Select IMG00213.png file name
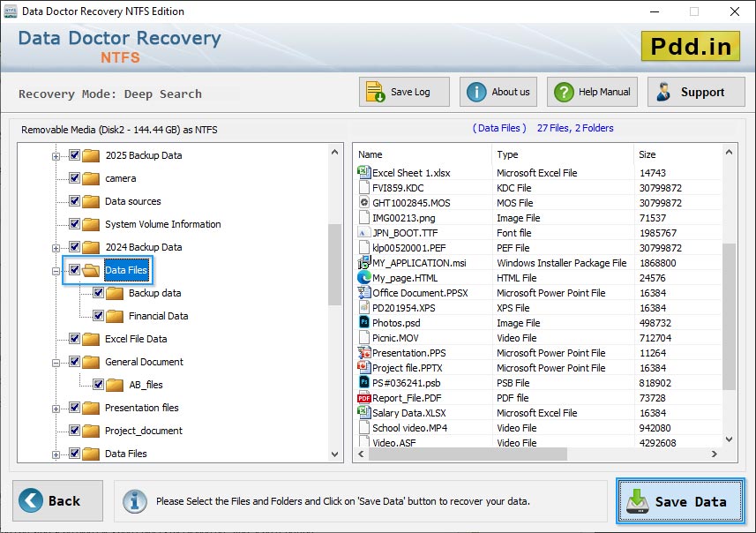This screenshot has height=533, width=756. click(x=403, y=218)
